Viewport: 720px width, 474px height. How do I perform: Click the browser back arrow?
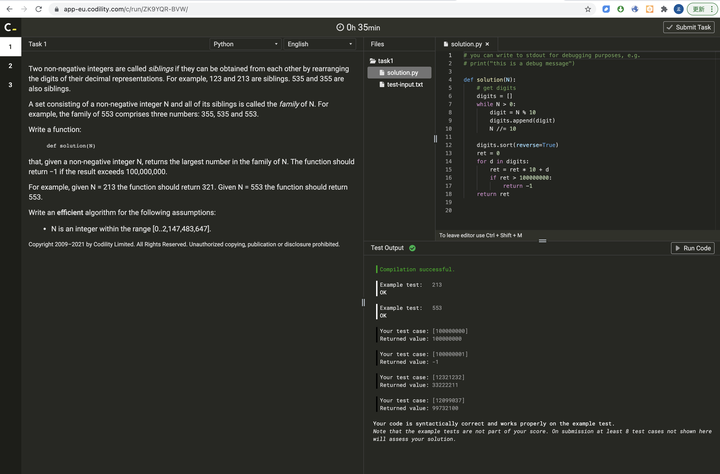coord(8,8)
